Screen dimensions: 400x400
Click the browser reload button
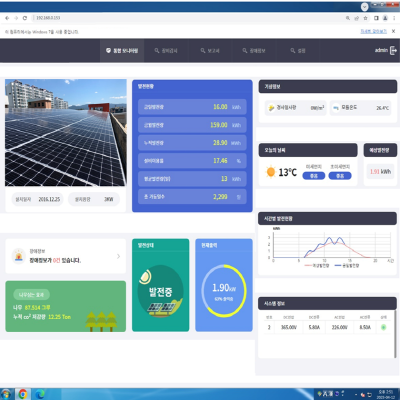[25, 18]
